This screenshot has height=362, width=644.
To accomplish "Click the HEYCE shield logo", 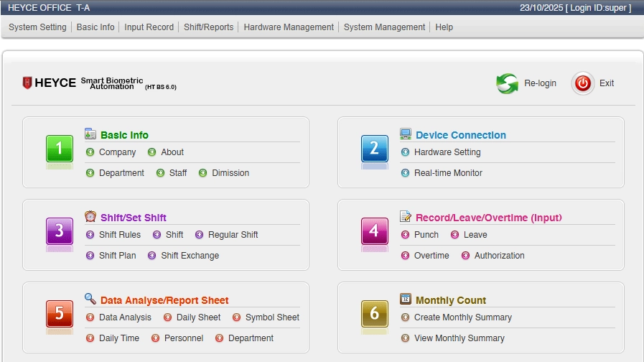I will coord(27,83).
